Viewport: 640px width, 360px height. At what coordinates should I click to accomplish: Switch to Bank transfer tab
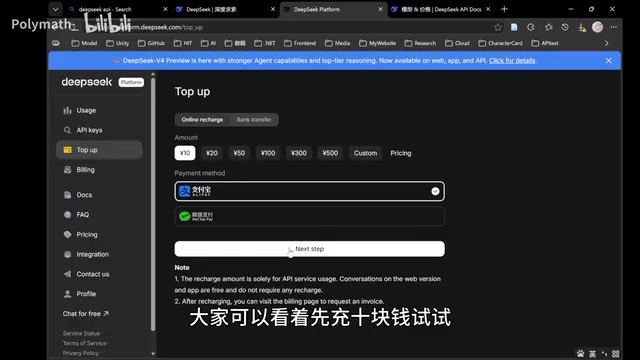(x=254, y=120)
